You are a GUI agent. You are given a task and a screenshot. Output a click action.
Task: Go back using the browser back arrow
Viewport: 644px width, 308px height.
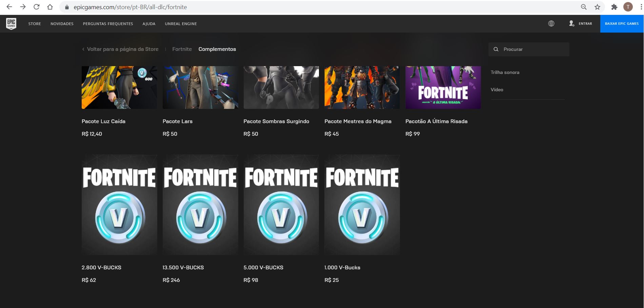coord(9,7)
